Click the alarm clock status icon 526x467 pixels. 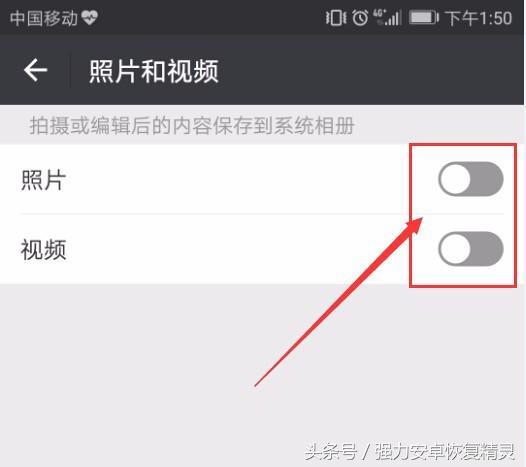coord(360,17)
